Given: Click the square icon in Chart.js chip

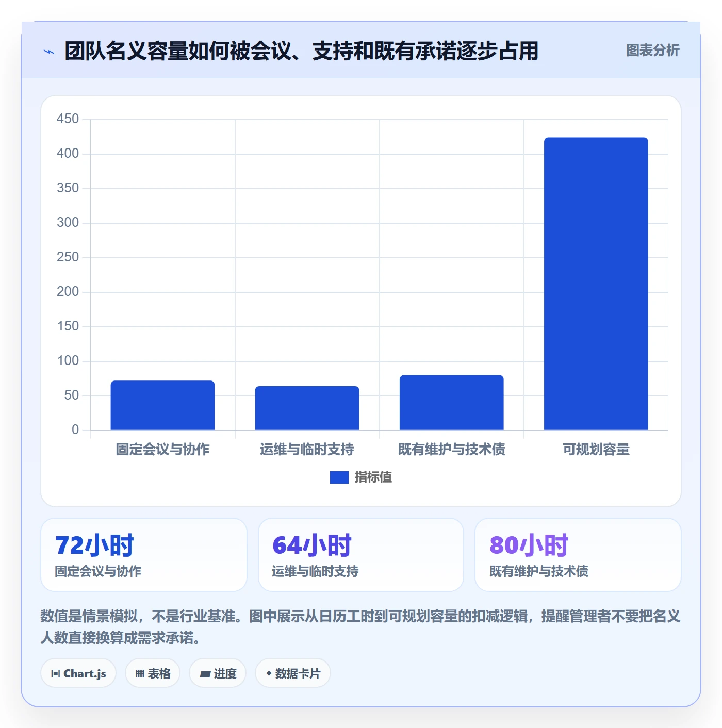Looking at the screenshot, I should [x=56, y=674].
